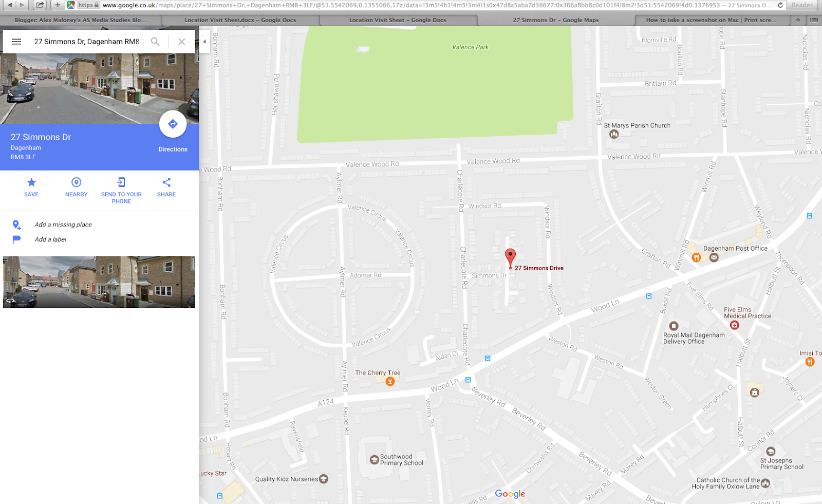Image resolution: width=822 pixels, height=504 pixels.
Task: Click the header photo of Simmons Dr
Action: 99,88
